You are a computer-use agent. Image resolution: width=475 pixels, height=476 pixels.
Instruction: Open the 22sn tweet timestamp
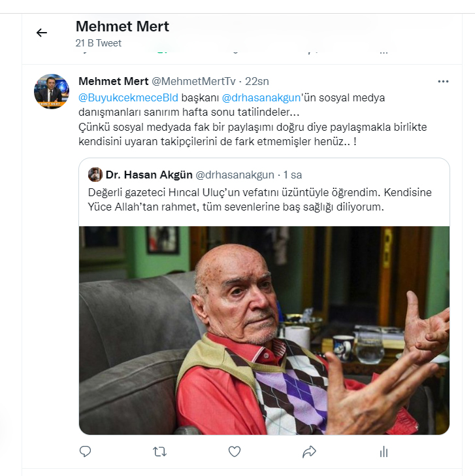(x=257, y=81)
